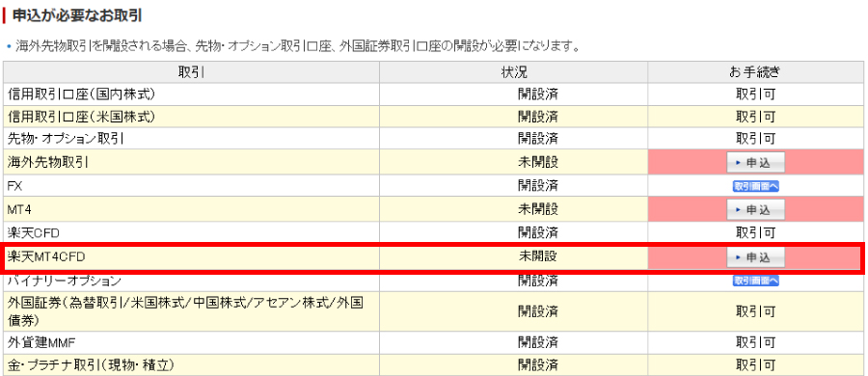
Task: Click 未開設 status of 楽天MT4CFD
Action: coord(538,256)
